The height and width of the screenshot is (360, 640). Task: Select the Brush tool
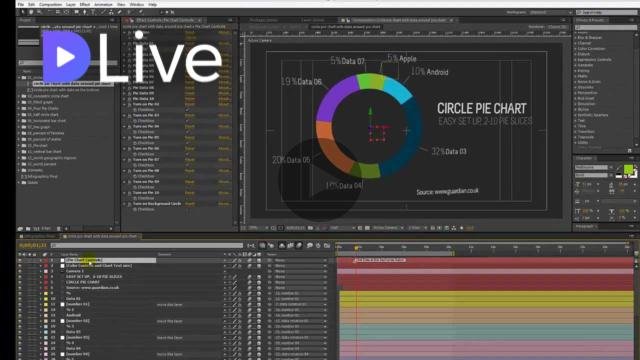point(103,12)
